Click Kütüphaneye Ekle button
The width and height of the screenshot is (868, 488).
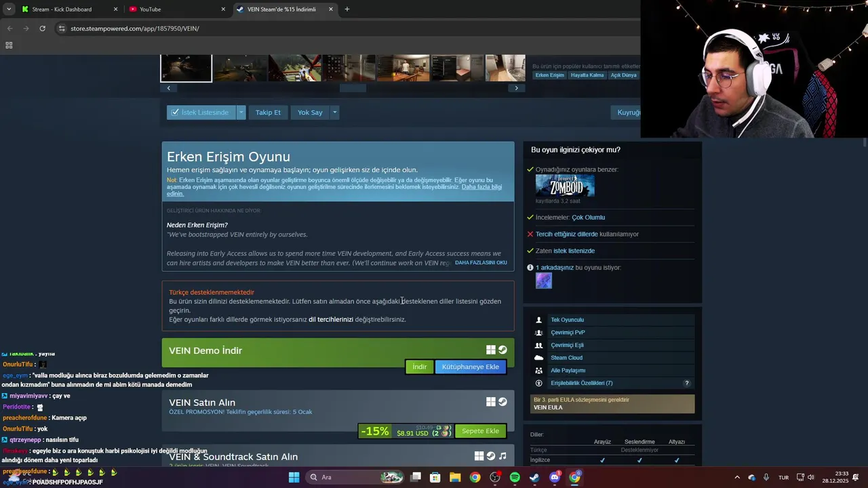(x=470, y=367)
